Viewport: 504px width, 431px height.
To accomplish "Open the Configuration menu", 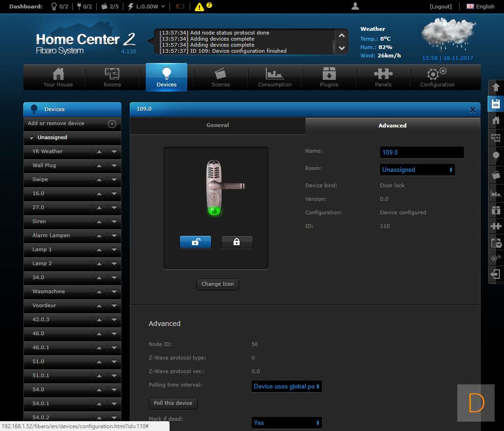I will (437, 77).
